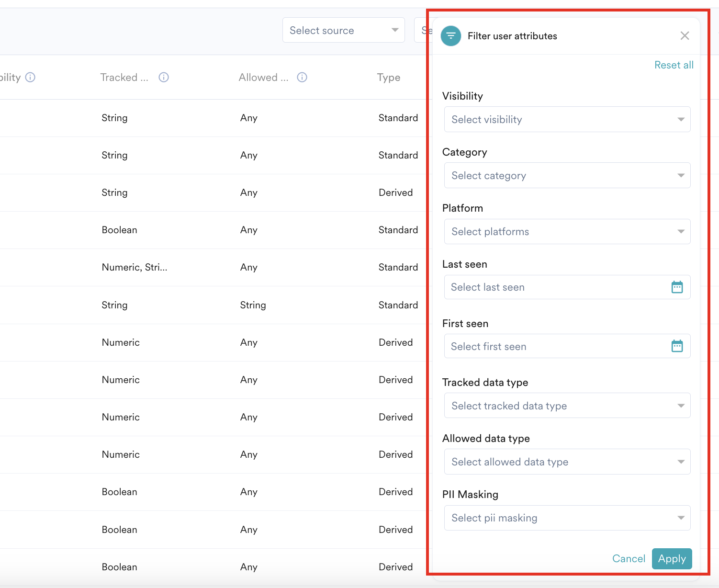Expand the Select platforms dropdown
Image resolution: width=719 pixels, height=588 pixels.
(x=567, y=232)
